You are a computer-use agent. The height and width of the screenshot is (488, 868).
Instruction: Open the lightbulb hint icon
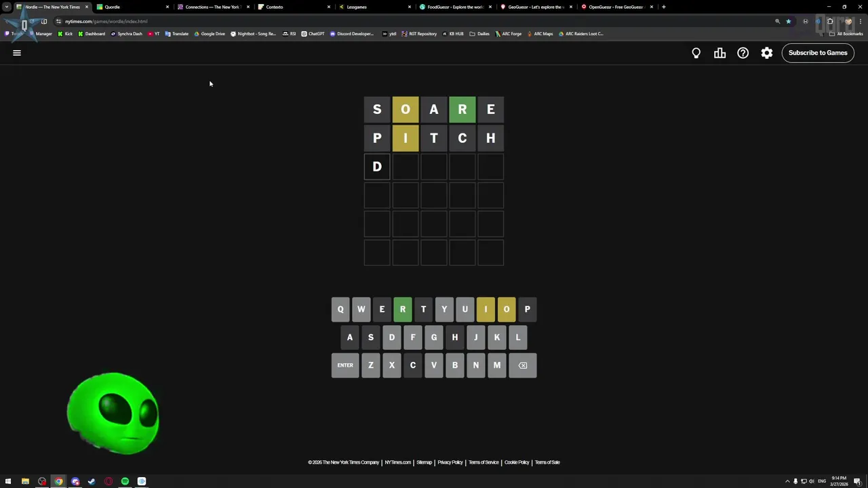pyautogui.click(x=696, y=53)
